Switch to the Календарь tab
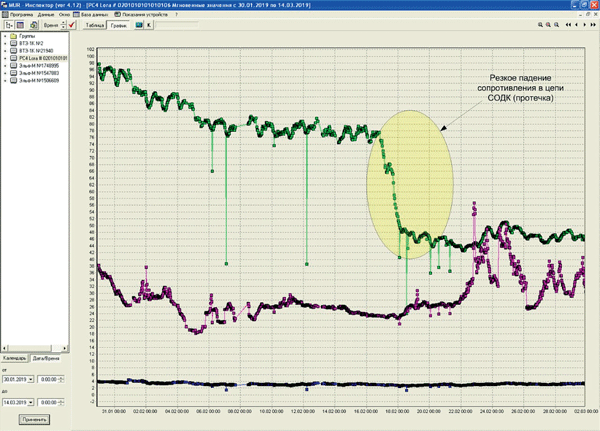 click(15, 358)
